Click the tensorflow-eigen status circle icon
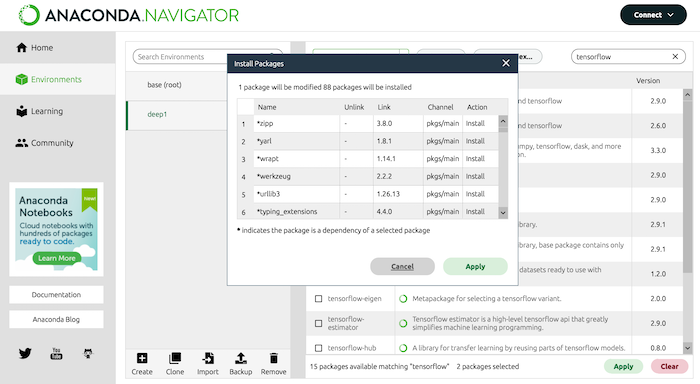Viewport: 700px width, 384px height. [x=403, y=299]
